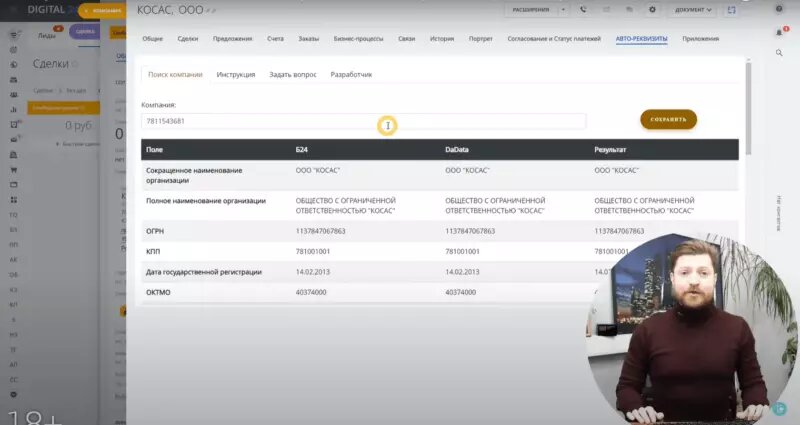The height and width of the screenshot is (425, 800).
Task: Click the Быстрая сделка link in the background page
Action: (78, 144)
